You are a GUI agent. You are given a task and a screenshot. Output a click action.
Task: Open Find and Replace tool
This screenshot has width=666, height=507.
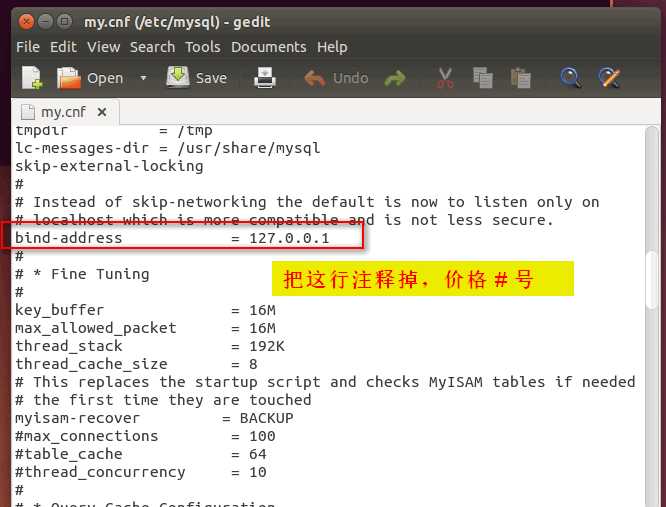609,78
